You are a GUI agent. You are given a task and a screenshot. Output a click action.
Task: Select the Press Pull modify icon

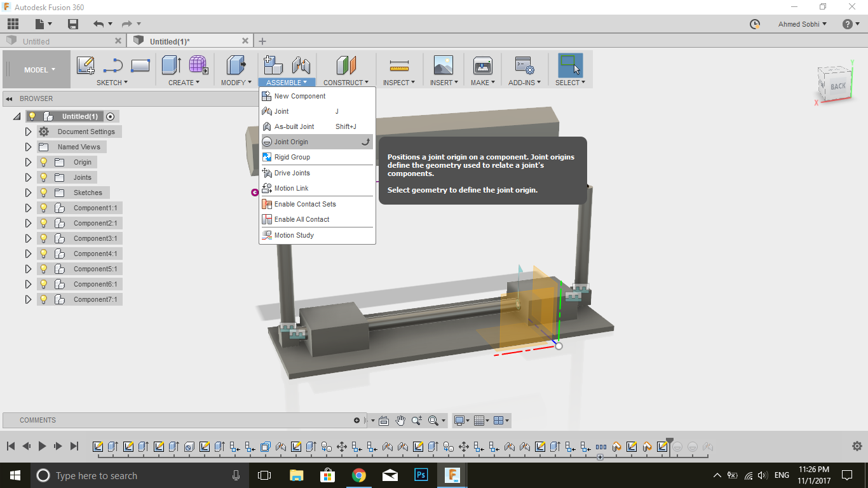pos(236,65)
